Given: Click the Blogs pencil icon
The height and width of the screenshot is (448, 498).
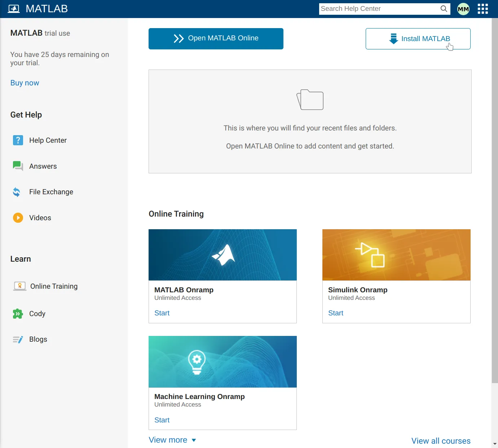Looking at the screenshot, I should [x=18, y=340].
